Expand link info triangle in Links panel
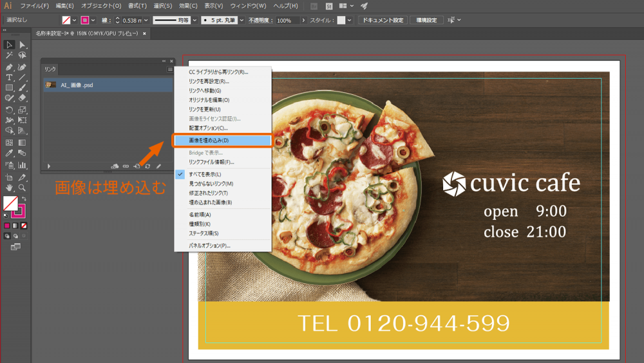 click(48, 166)
